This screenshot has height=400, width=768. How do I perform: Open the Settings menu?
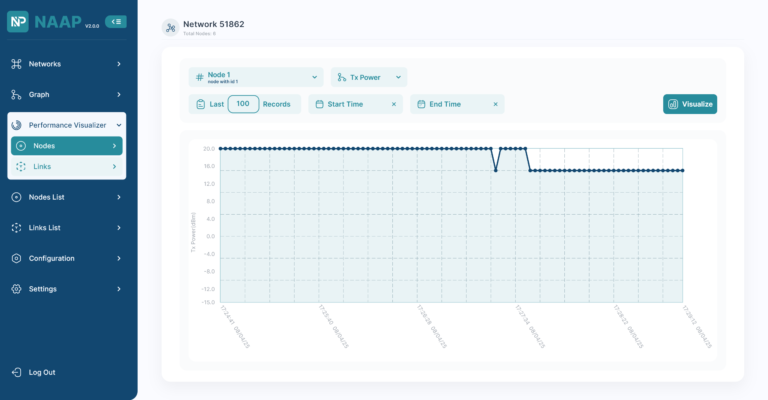pos(67,289)
